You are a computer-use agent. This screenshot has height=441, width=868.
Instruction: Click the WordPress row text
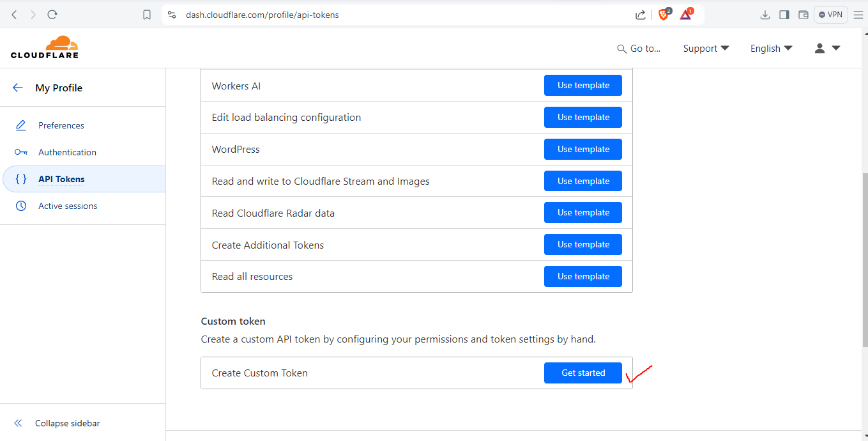236,150
